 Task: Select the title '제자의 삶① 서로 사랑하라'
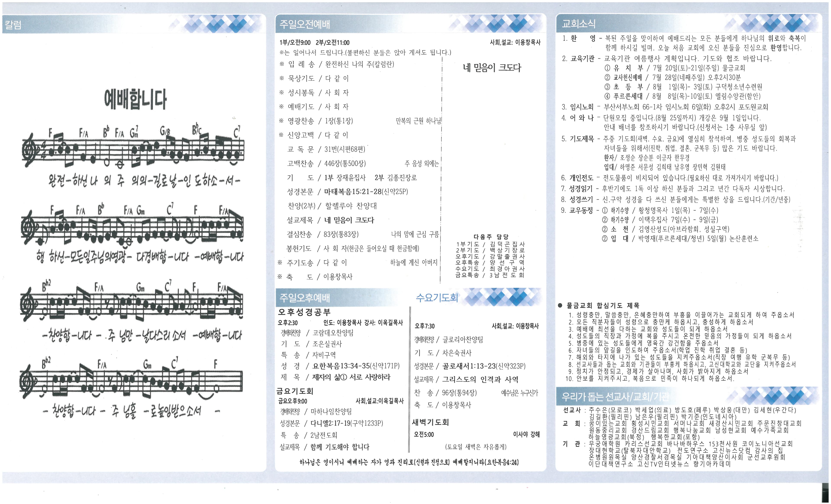pos(351,377)
